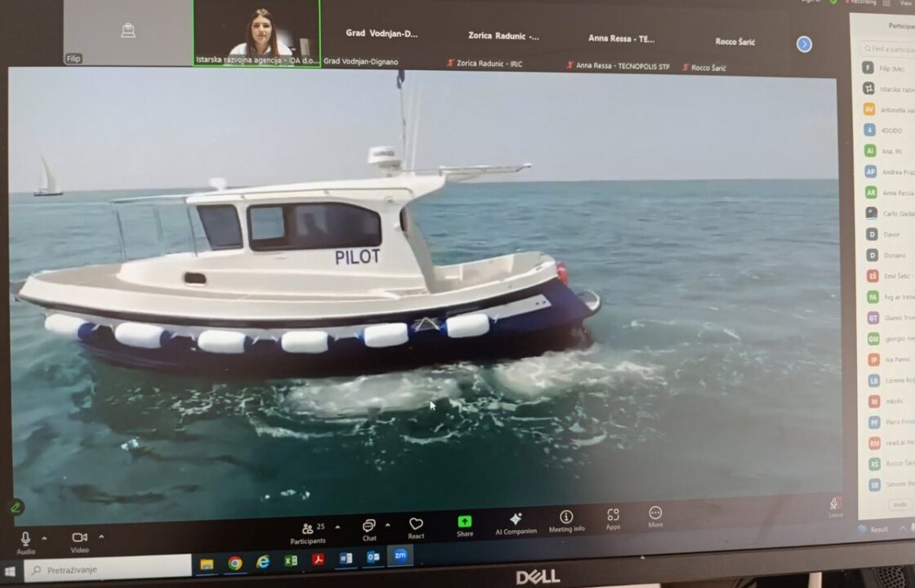The height and width of the screenshot is (588, 915).
Task: Mute the microphone with the Audio button
Action: [x=25, y=542]
